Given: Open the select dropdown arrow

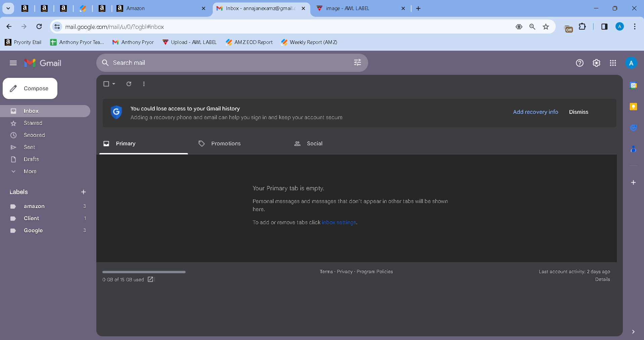Looking at the screenshot, I should (x=114, y=84).
